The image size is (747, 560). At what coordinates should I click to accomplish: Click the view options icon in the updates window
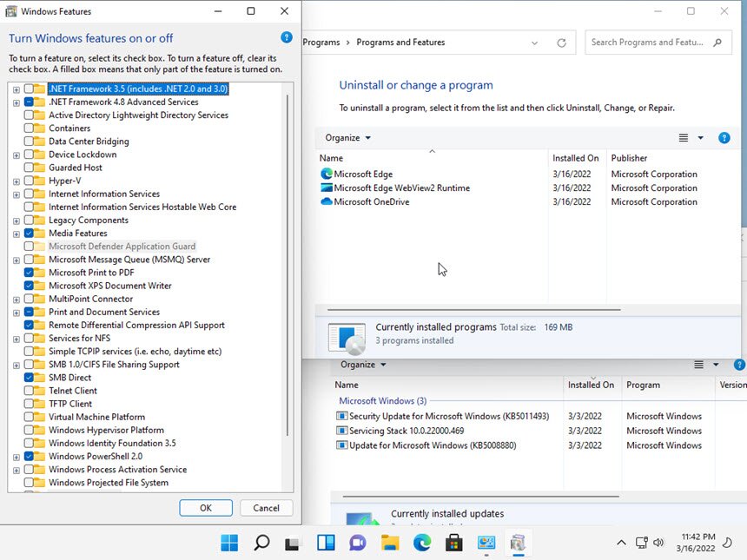(698, 365)
